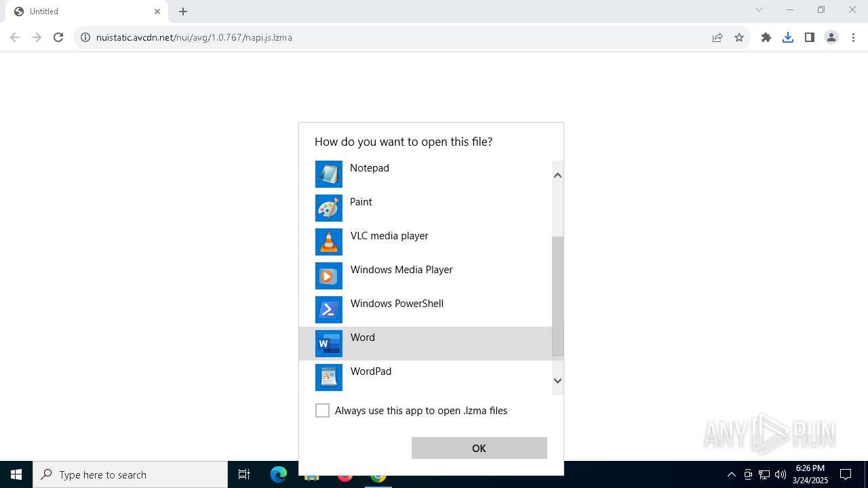Bookmark this tab with star icon
This screenshot has height=488, width=868.
coord(739,37)
